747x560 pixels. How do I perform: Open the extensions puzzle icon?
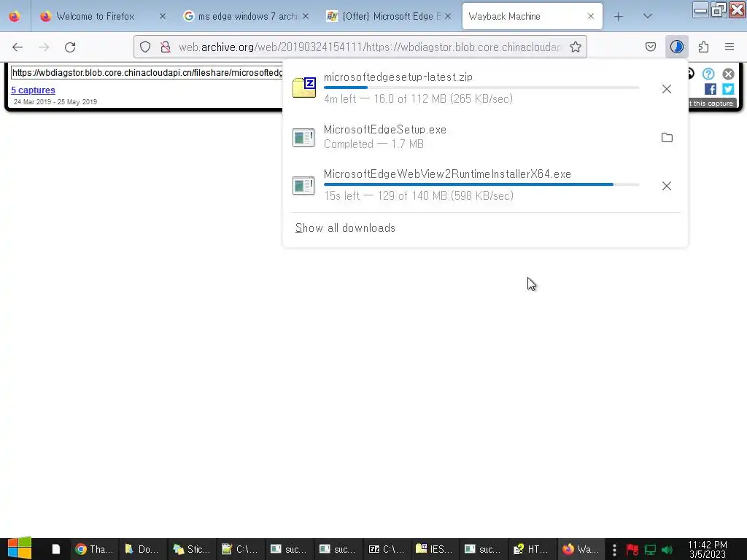pyautogui.click(x=703, y=47)
